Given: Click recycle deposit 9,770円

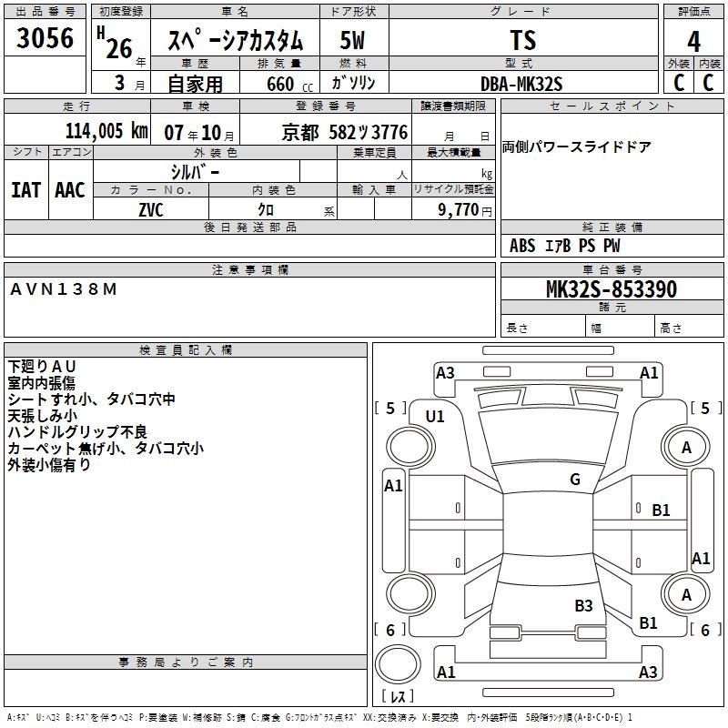Looking at the screenshot, I should (465, 210).
